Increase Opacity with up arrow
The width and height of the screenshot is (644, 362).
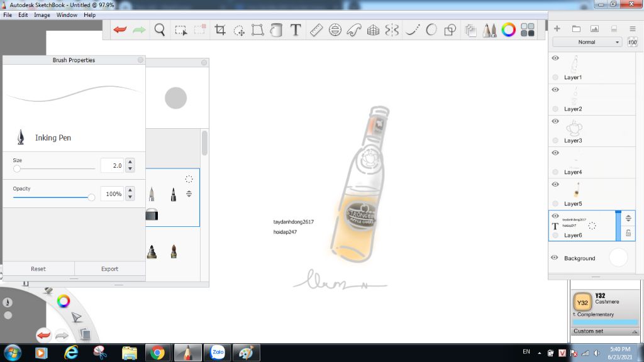[x=130, y=190]
